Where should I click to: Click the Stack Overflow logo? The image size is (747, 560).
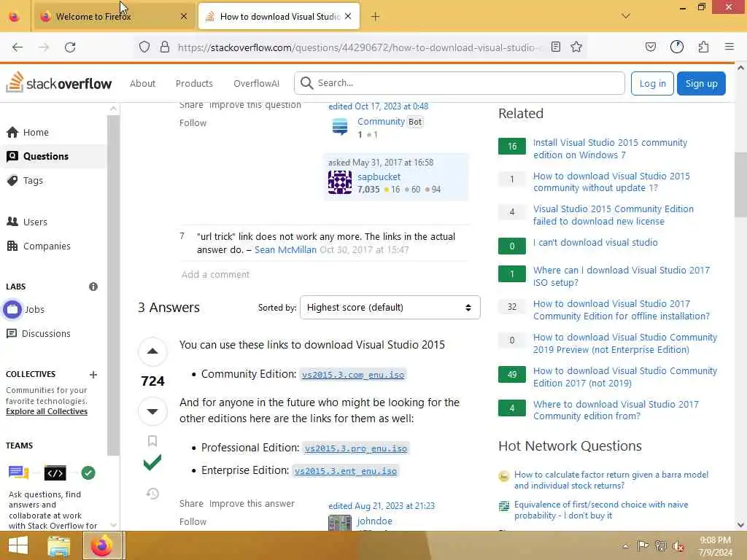[58, 82]
